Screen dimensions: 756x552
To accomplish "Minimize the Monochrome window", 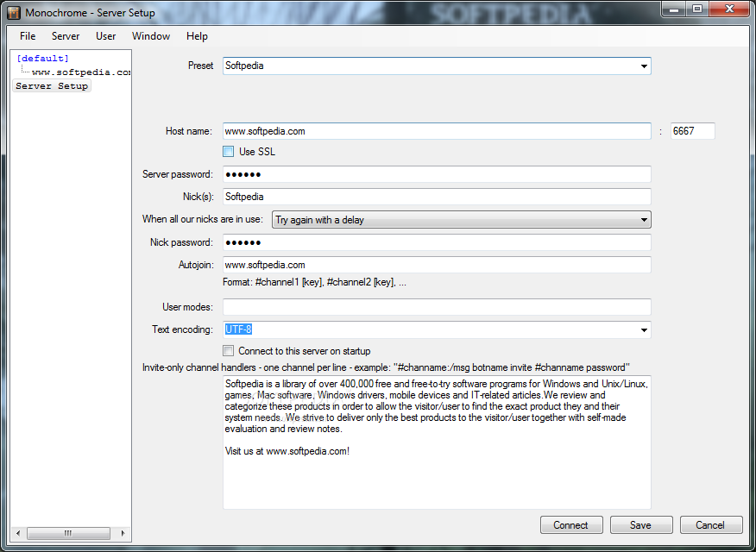I will point(675,9).
